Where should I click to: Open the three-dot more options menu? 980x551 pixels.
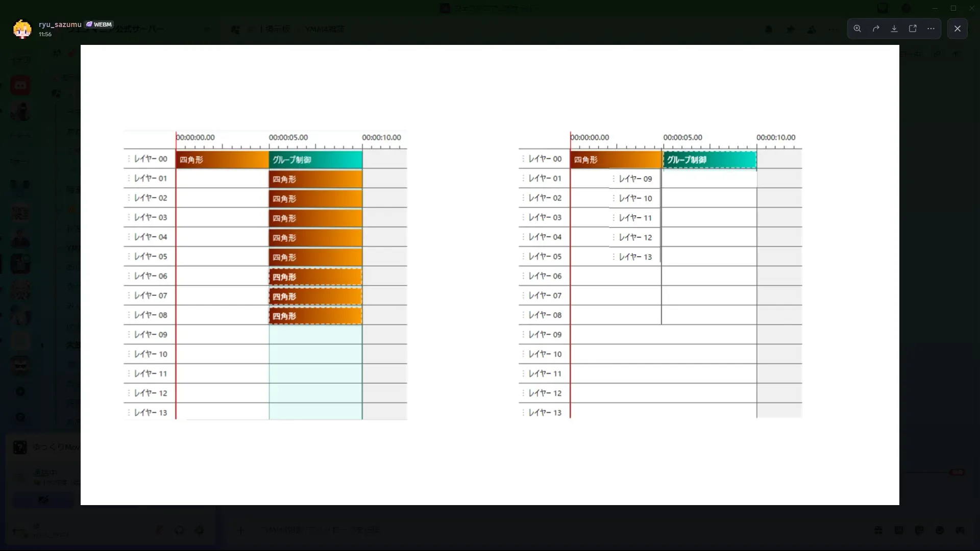[931, 29]
